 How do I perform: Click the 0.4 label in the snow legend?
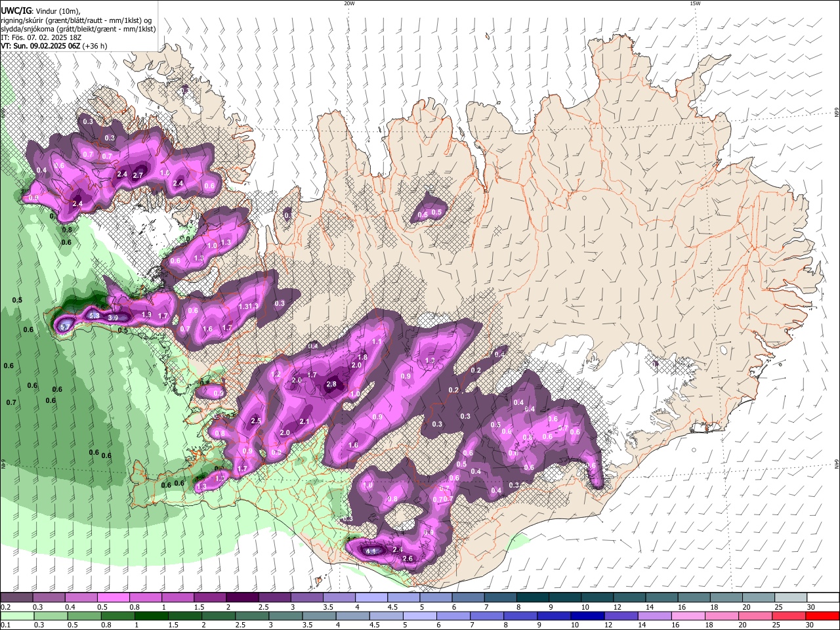point(70,607)
